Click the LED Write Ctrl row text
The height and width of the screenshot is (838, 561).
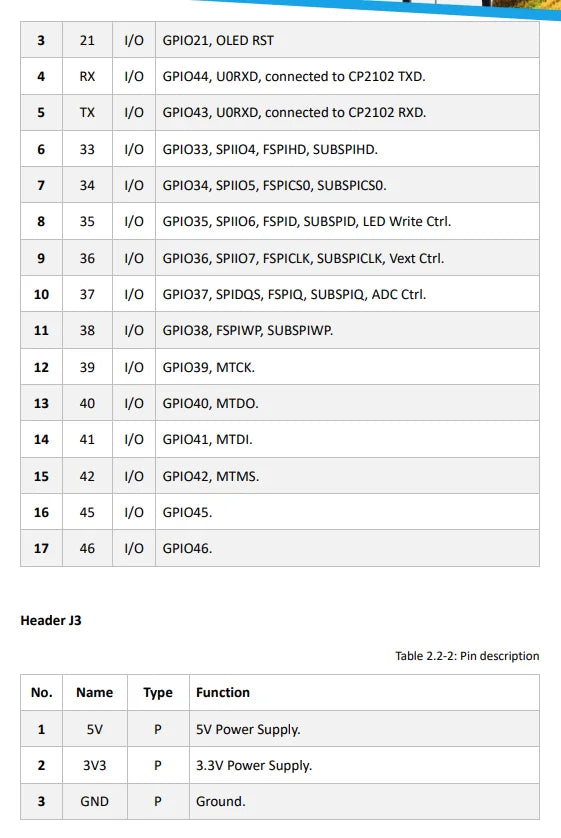coord(307,221)
